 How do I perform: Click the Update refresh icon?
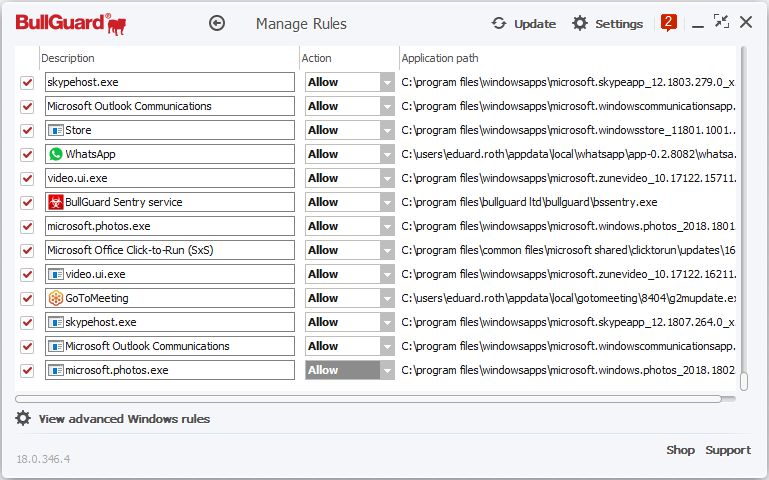(x=499, y=23)
